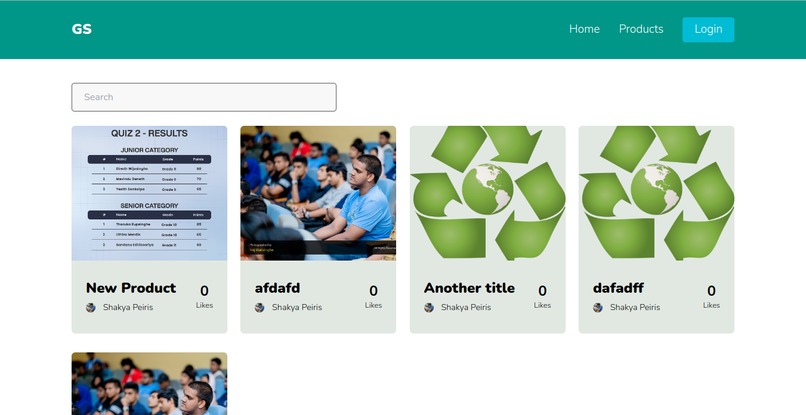Click the 0 likes count on New Product
The image size is (806, 415).
(x=204, y=291)
